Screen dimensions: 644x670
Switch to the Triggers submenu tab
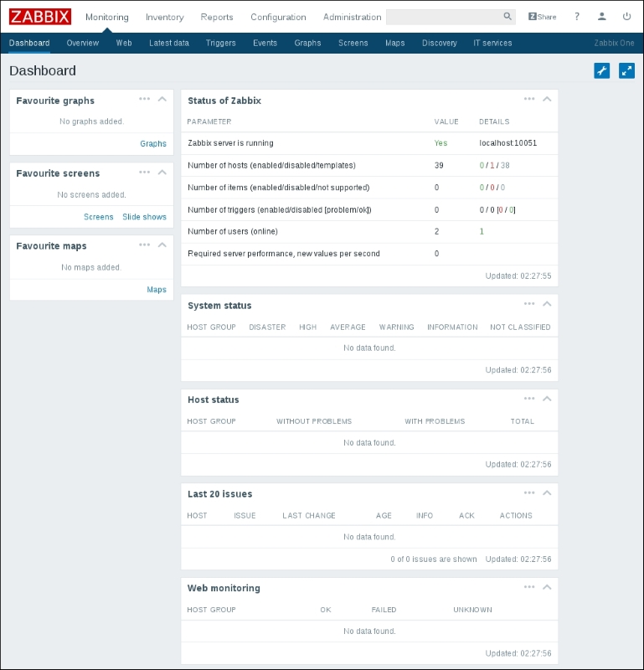click(220, 43)
